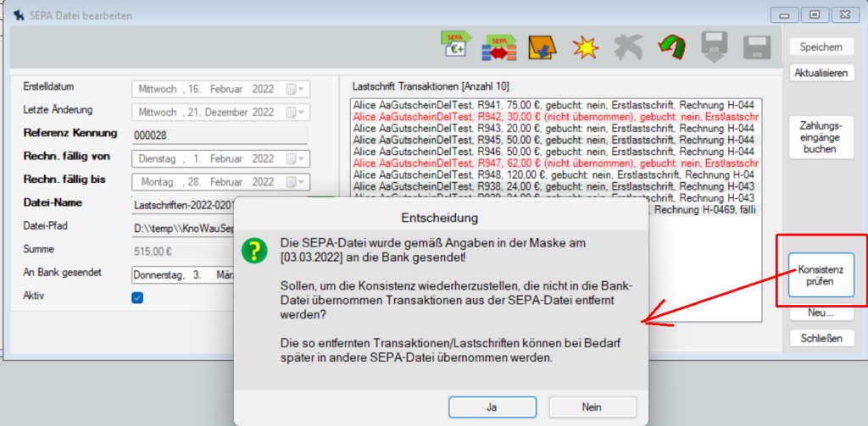Viewport: 868px width, 426px height.
Task: Click the Zahlungseingänge buchen button
Action: click(x=819, y=137)
